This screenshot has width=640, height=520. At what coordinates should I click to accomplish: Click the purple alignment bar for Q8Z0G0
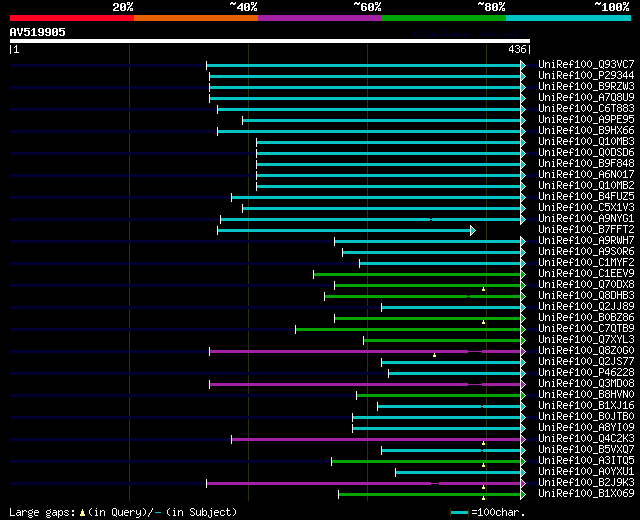coord(365,351)
